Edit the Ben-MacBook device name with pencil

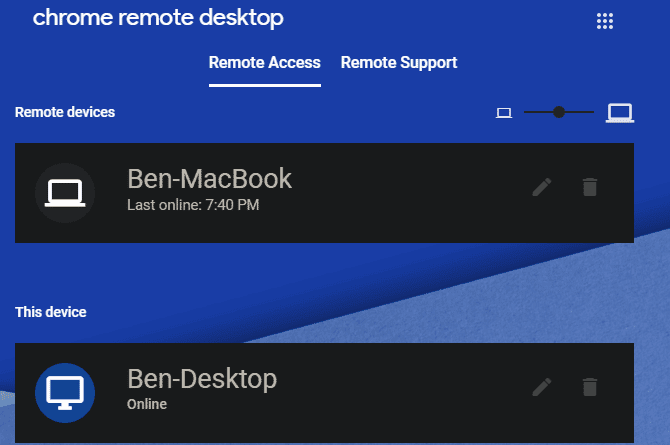pos(542,187)
